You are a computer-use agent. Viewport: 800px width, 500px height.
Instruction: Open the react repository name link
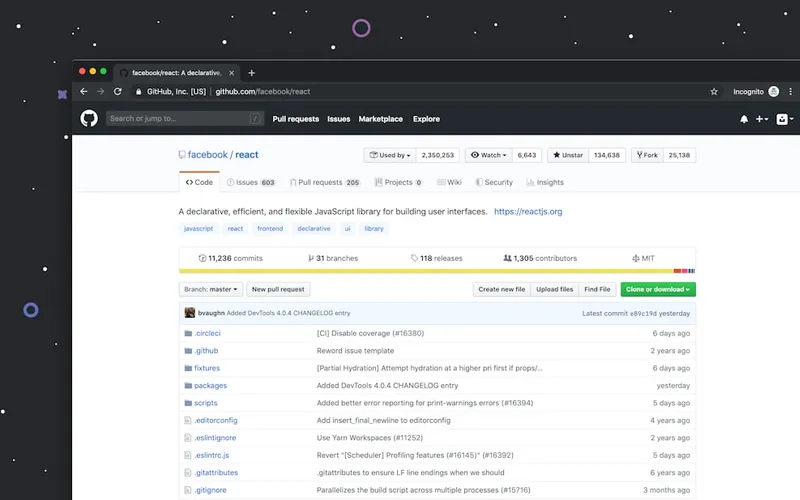pos(247,155)
